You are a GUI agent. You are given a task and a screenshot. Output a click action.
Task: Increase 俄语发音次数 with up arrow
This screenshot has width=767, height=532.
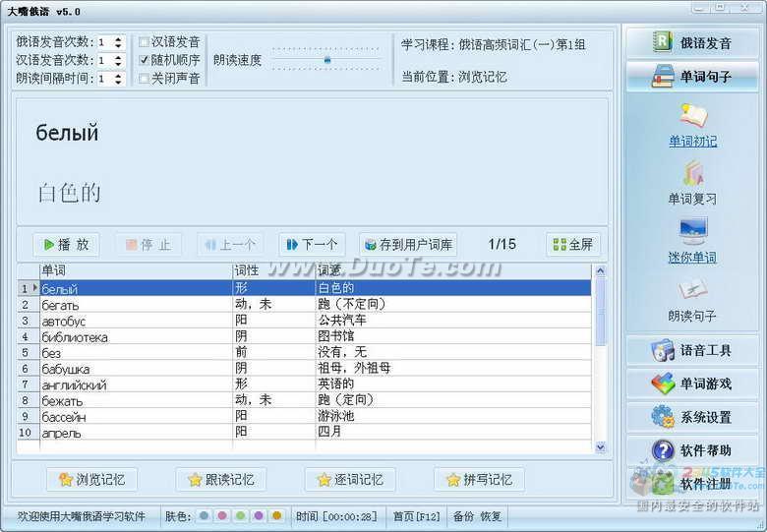click(118, 38)
